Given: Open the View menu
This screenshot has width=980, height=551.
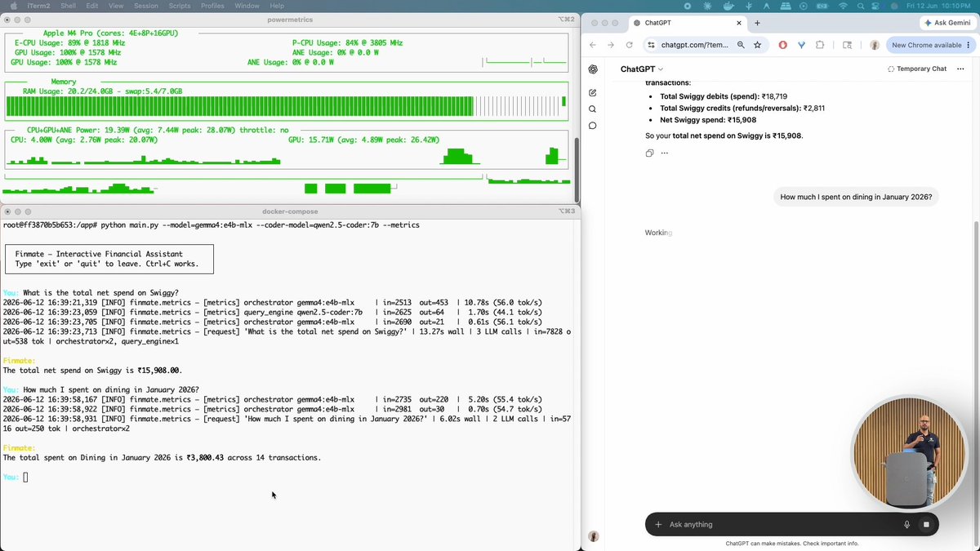Looking at the screenshot, I should [x=116, y=6].
